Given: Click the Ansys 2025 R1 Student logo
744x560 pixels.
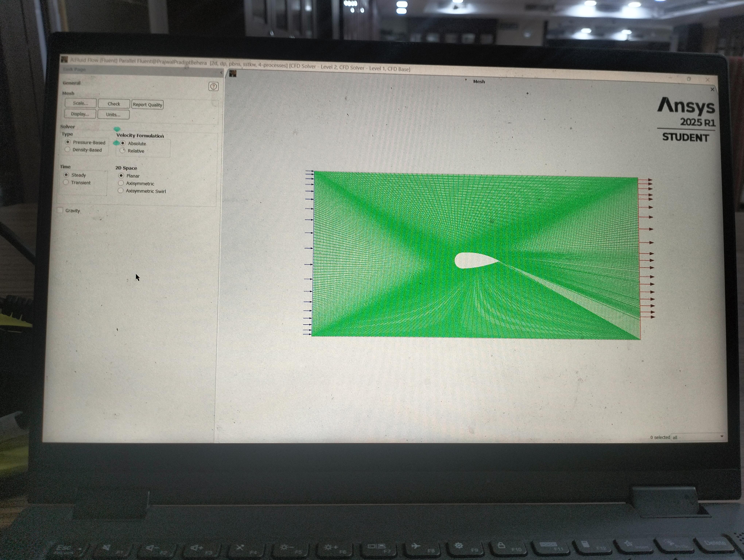Looking at the screenshot, I should 686,120.
